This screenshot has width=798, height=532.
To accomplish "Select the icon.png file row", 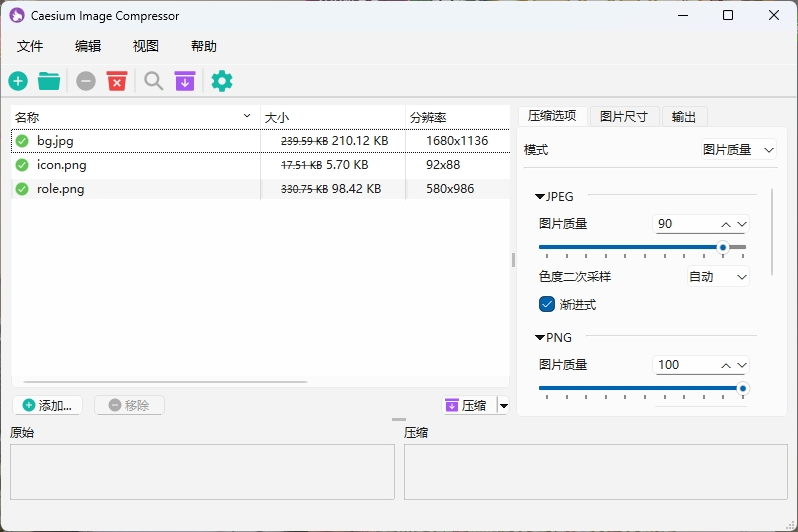I will 261,165.
